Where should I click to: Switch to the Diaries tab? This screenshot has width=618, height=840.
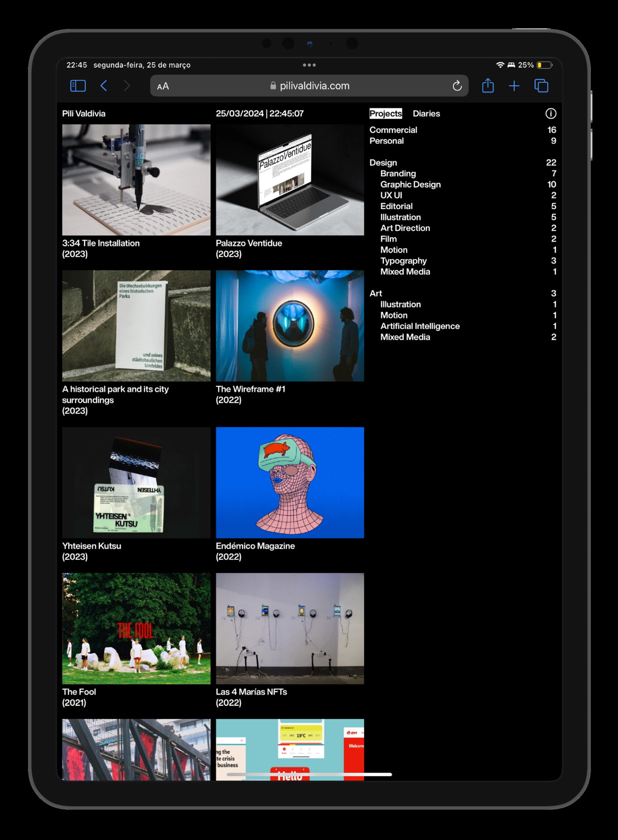[426, 114]
